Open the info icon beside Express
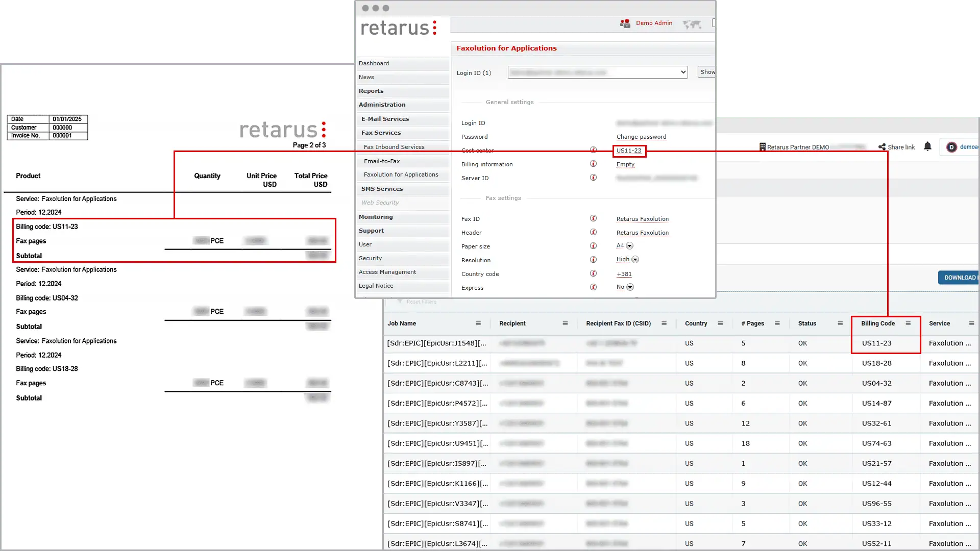 pyautogui.click(x=593, y=287)
